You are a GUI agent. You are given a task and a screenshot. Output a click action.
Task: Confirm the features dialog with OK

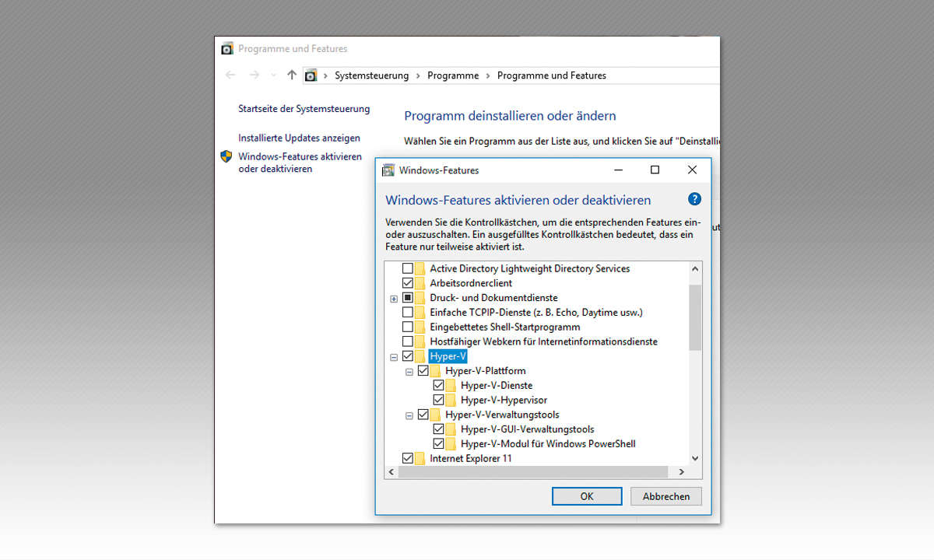coord(587,496)
